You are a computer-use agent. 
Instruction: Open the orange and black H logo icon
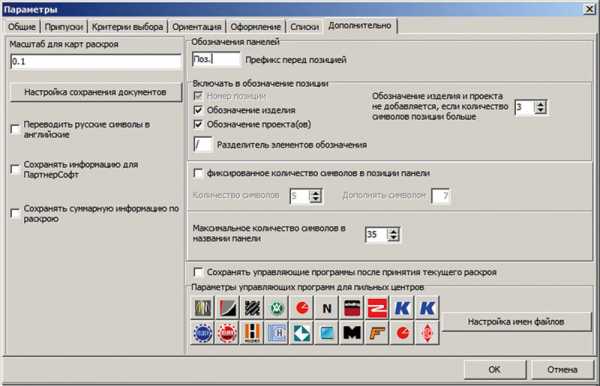[x=252, y=332]
